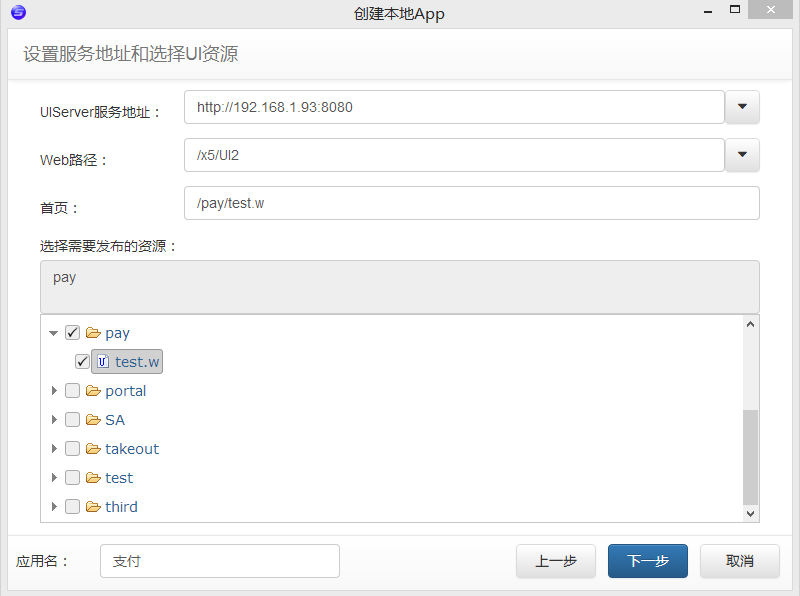Click the SA folder icon
800x596 pixels.
tap(93, 420)
